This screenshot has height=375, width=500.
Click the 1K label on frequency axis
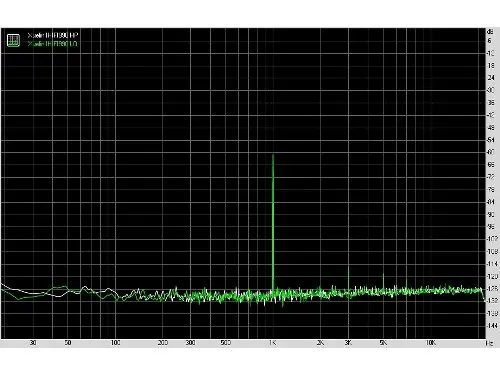(273, 343)
